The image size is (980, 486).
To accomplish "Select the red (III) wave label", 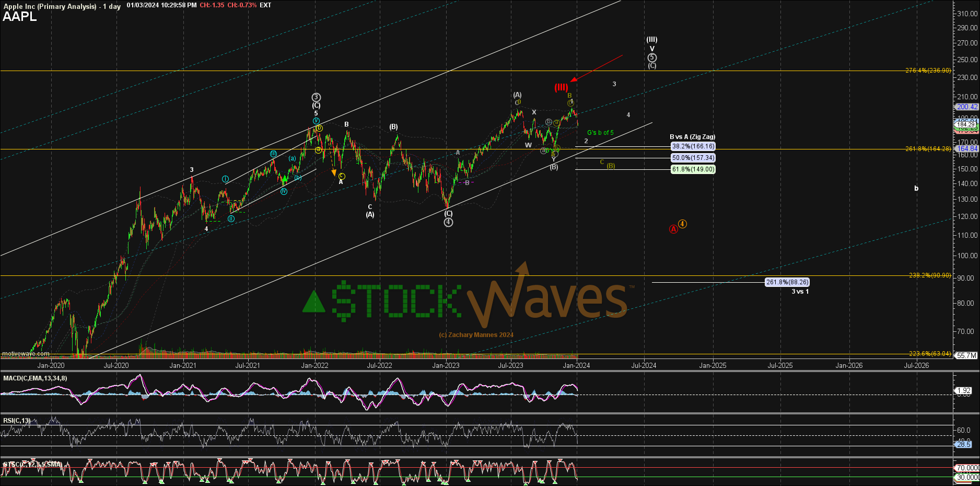I will (562, 87).
